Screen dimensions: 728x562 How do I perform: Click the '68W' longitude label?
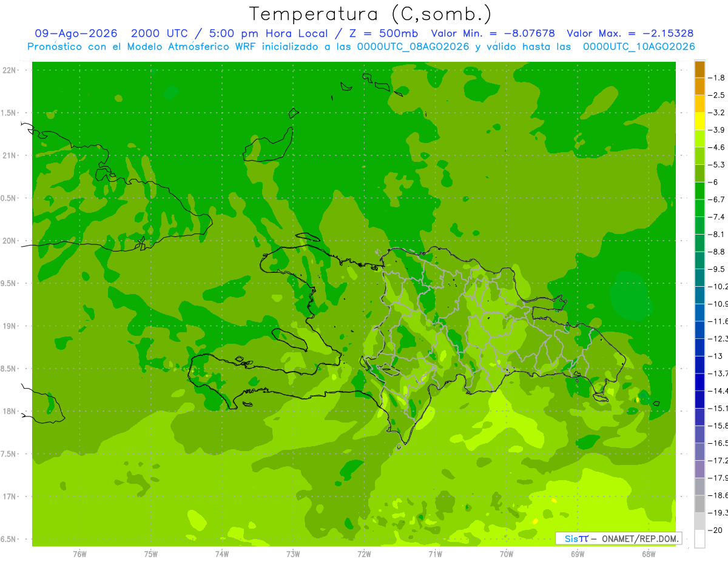pyautogui.click(x=649, y=554)
